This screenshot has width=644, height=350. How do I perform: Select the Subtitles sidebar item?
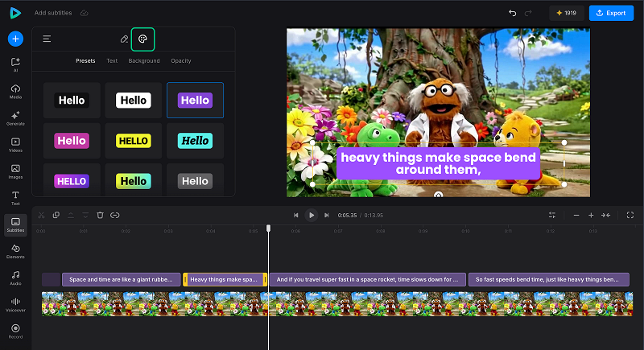(15, 224)
